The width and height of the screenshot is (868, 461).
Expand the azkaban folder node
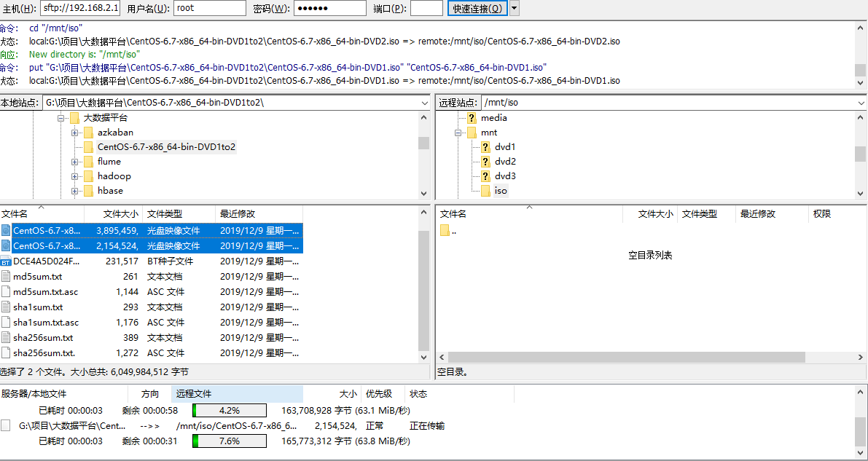pyautogui.click(x=74, y=133)
